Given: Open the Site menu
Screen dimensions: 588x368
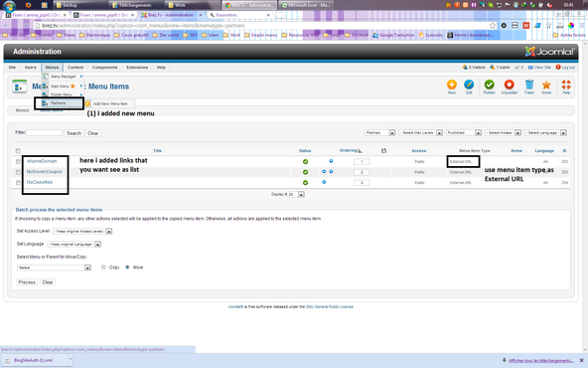Looking at the screenshot, I should click(x=12, y=68).
